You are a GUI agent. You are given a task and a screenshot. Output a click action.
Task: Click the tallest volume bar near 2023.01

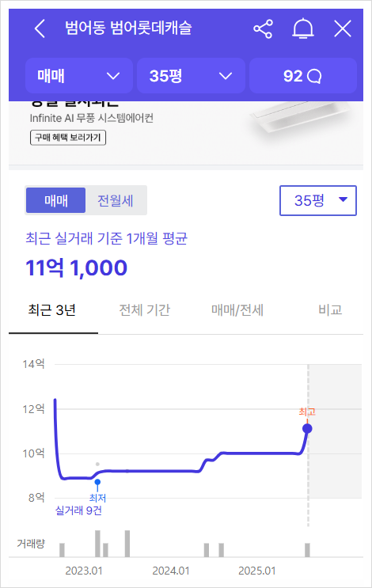[97, 544]
